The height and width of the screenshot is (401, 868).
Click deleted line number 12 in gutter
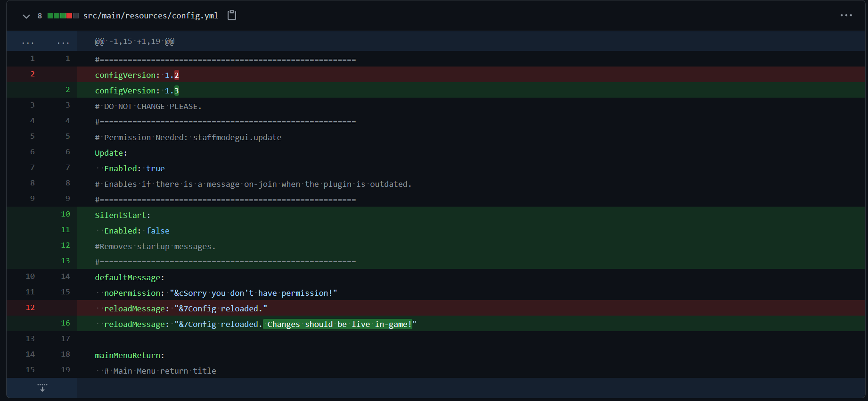(30, 308)
